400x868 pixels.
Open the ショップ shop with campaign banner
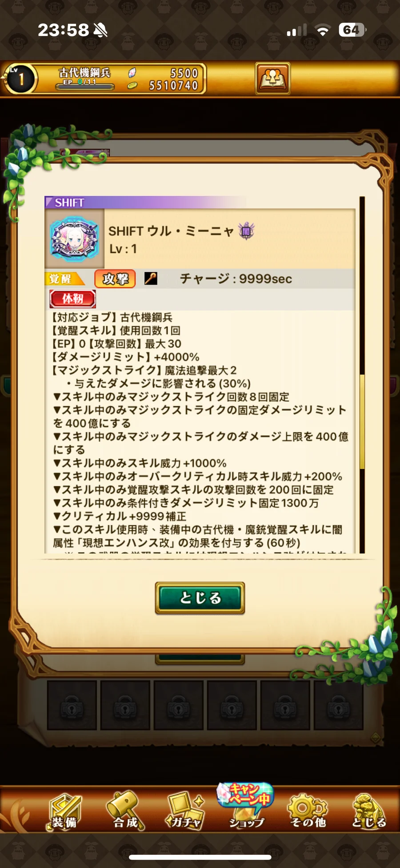point(246,806)
